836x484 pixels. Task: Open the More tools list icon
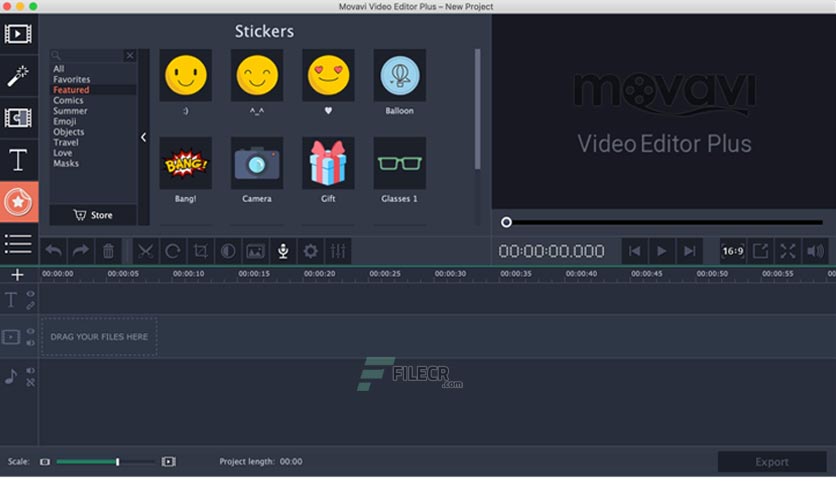18,244
